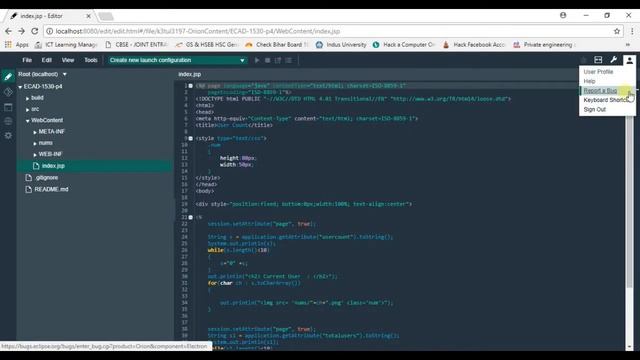Open the ICT Learning Management bookmark

66,44
